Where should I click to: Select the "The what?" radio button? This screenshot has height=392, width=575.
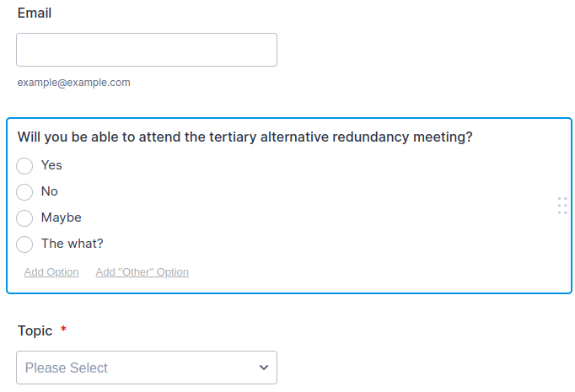tap(24, 244)
